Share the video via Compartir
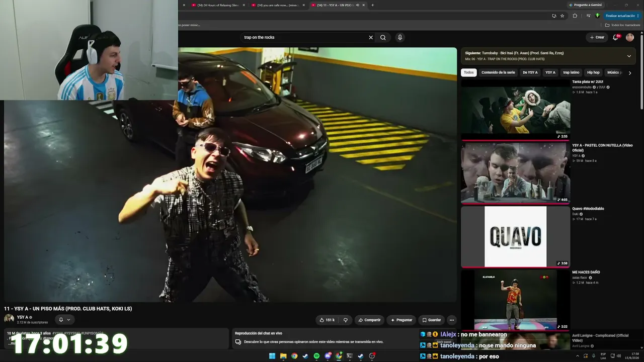 click(369, 320)
